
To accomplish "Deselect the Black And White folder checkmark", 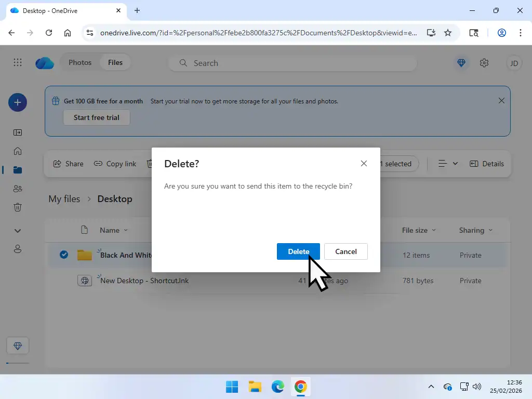I will click(63, 255).
